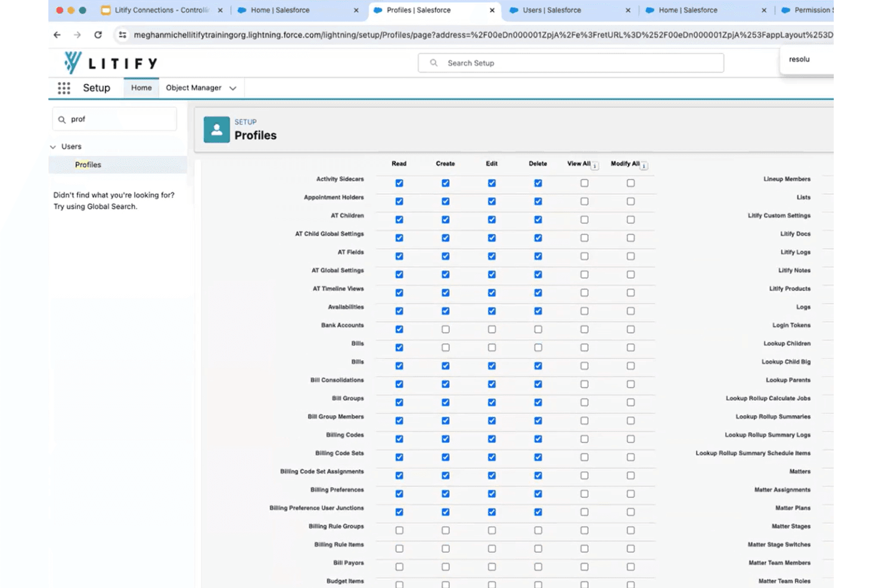This screenshot has width=882, height=588.
Task: Click the Billing Code Set Assignments label
Action: click(x=322, y=472)
